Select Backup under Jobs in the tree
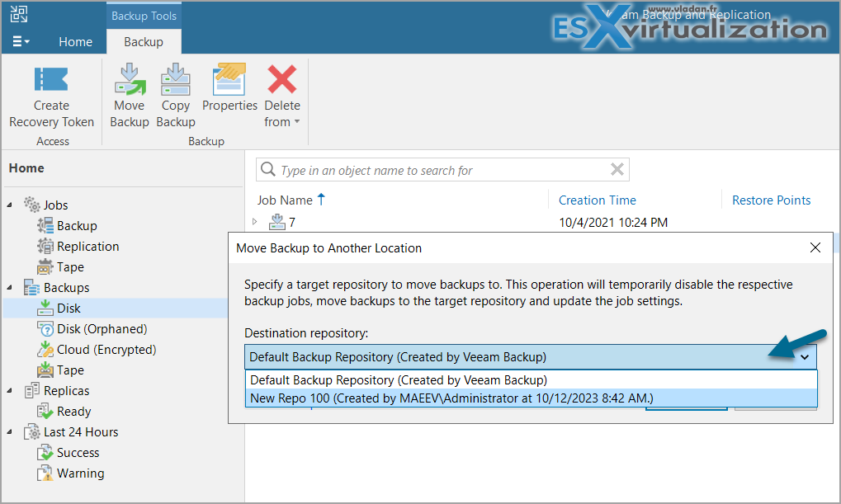 pos(77,226)
